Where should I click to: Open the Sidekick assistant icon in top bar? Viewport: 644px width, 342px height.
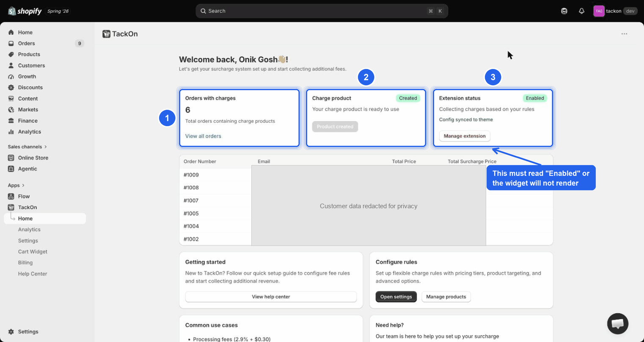[564, 11]
